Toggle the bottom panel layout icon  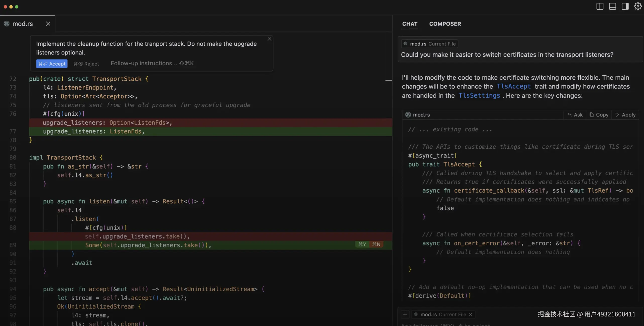coord(612,6)
